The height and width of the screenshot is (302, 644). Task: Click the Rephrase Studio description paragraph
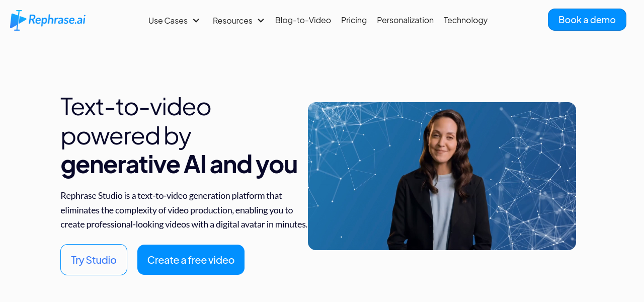184,210
